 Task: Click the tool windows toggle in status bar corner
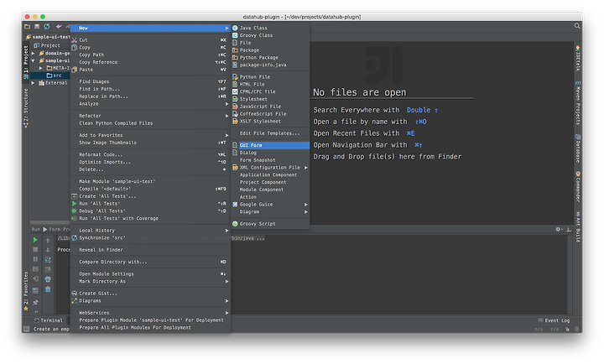(x=27, y=329)
